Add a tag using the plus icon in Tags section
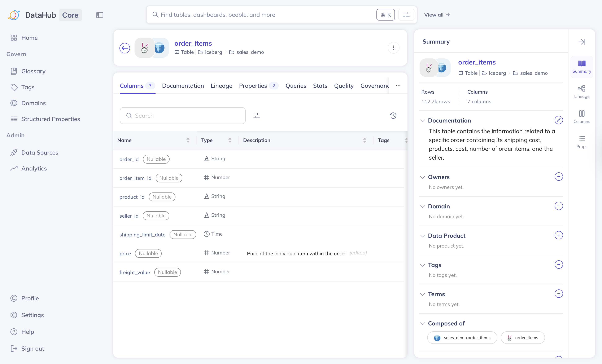This screenshot has width=602, height=364. [559, 265]
